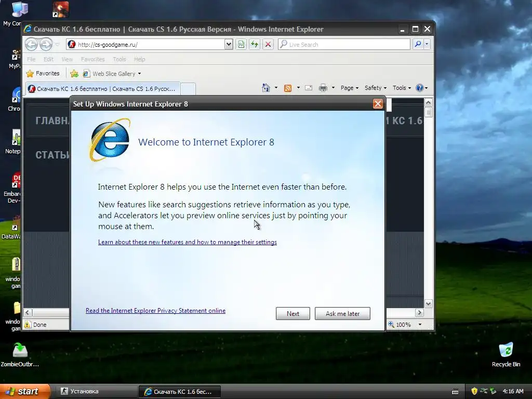This screenshot has width=532, height=399.
Task: Click the IE Forward navigation arrow
Action: 46,44
